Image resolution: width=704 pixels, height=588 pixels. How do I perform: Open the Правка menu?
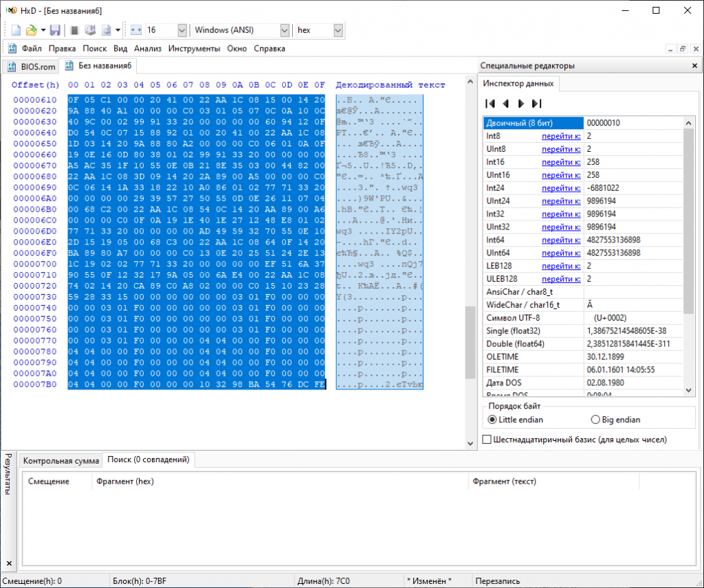pos(62,49)
